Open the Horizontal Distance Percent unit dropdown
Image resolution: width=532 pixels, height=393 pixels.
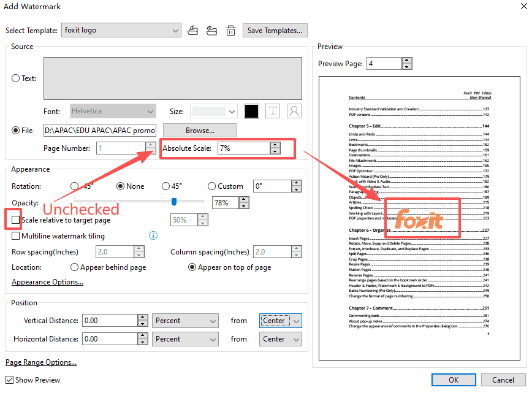(x=185, y=339)
